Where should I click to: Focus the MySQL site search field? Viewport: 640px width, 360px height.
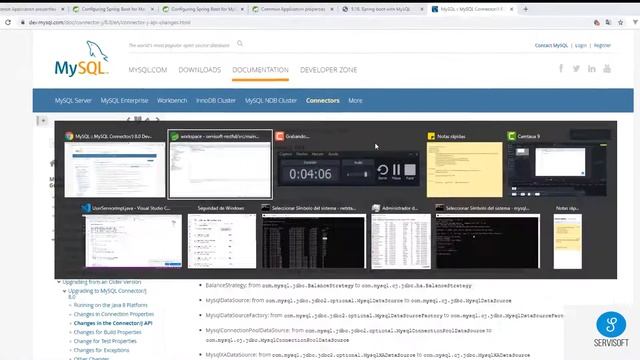coord(180,45)
